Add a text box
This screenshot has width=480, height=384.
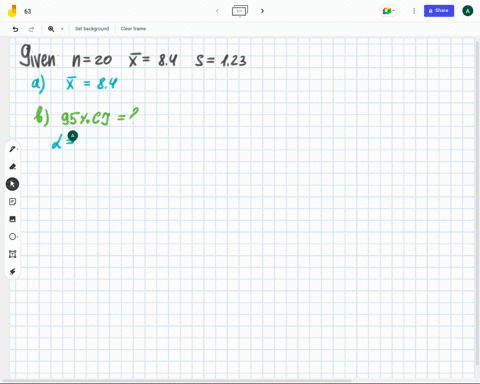(x=13, y=254)
